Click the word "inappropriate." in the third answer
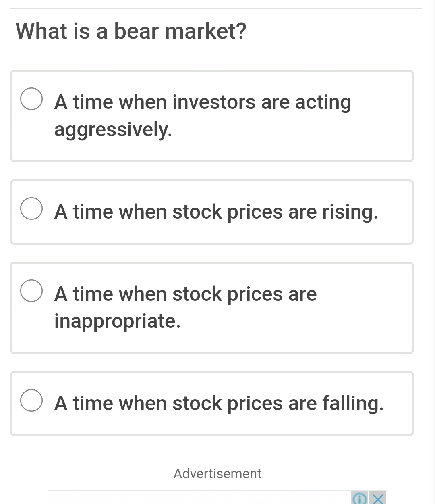The height and width of the screenshot is (504, 435). pos(117,321)
